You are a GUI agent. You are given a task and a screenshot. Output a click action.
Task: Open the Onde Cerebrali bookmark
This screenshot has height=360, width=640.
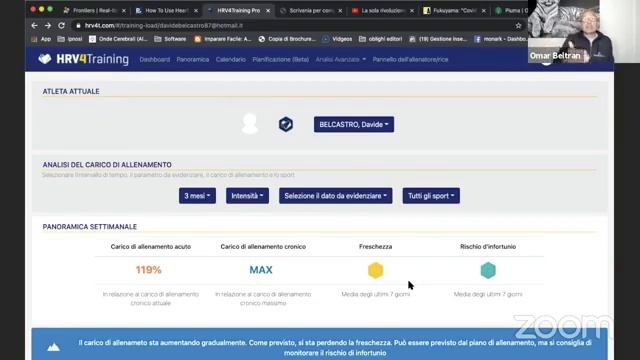(118, 39)
